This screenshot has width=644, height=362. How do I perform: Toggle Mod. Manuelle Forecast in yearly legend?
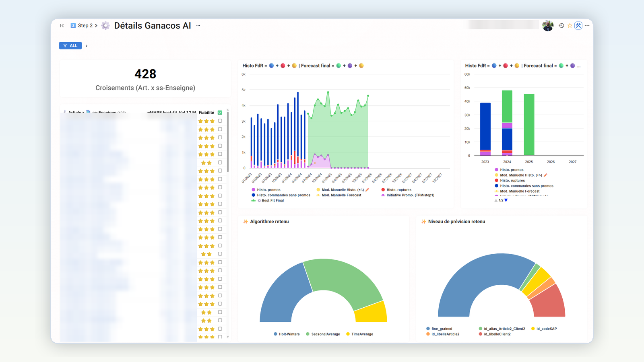517,191
